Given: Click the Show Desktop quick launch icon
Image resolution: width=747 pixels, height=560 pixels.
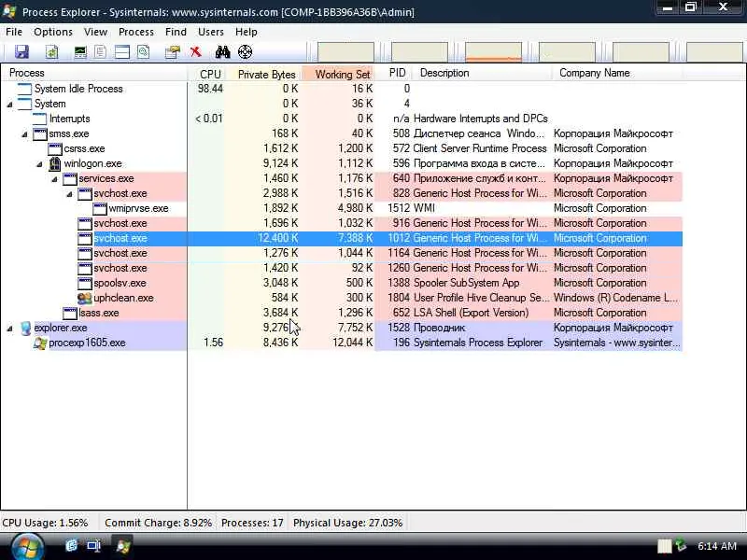Looking at the screenshot, I should click(93, 545).
